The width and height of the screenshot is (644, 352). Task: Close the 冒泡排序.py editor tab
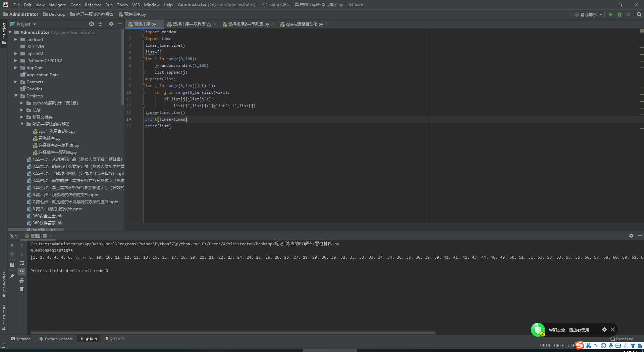160,24
